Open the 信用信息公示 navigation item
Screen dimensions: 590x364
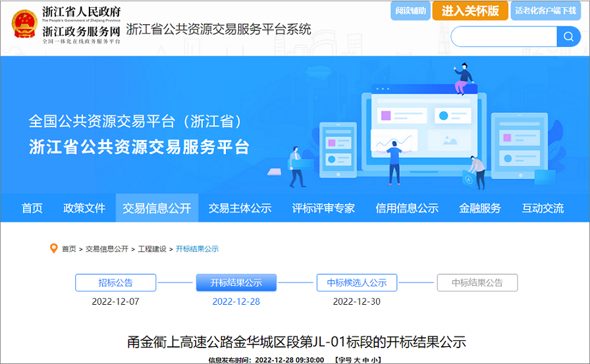coord(407,208)
